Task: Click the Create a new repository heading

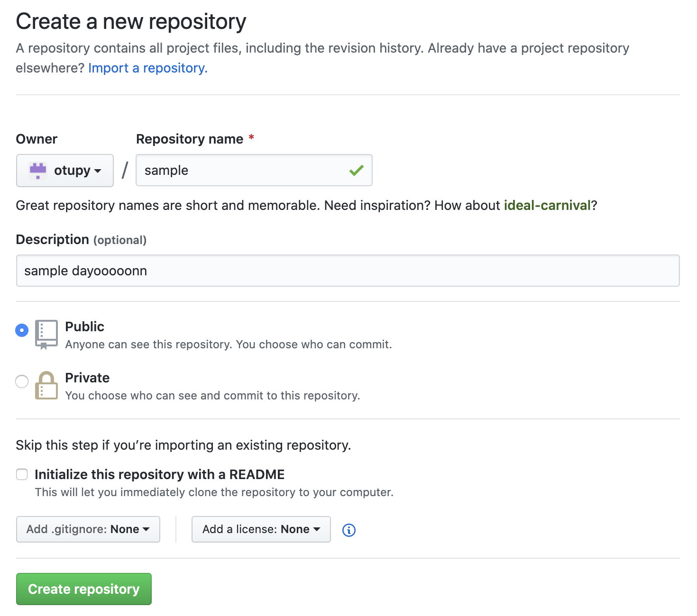Action: (x=131, y=22)
